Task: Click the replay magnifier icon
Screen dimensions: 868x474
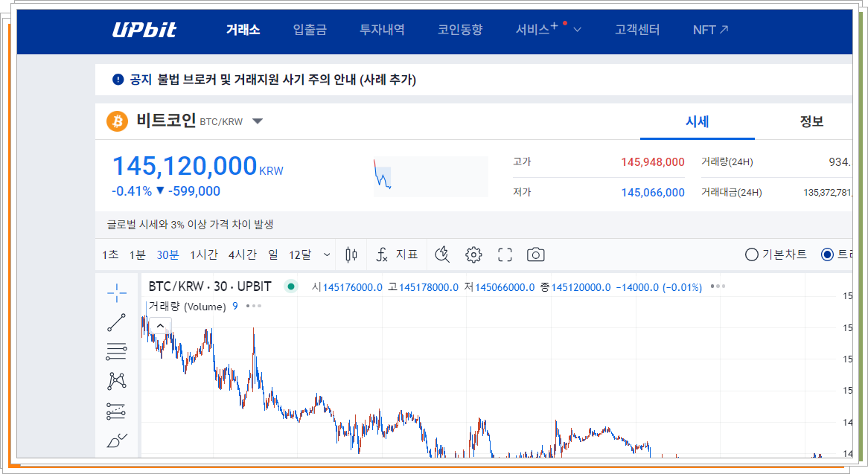Action: coord(441,254)
